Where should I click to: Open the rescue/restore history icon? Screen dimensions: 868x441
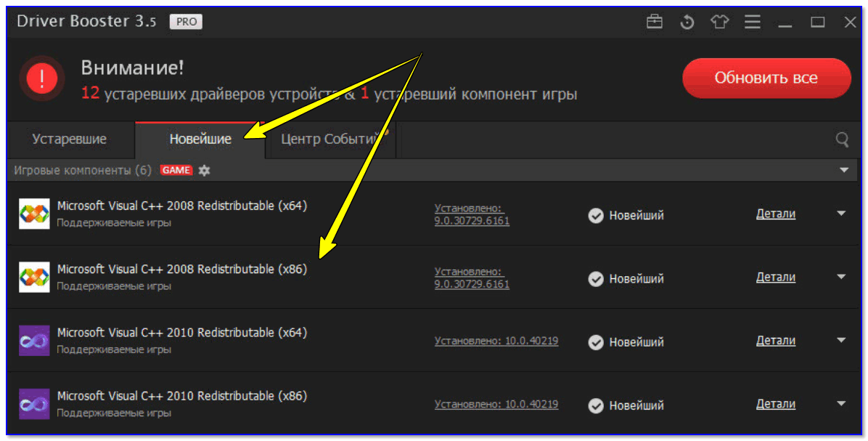pos(687,22)
